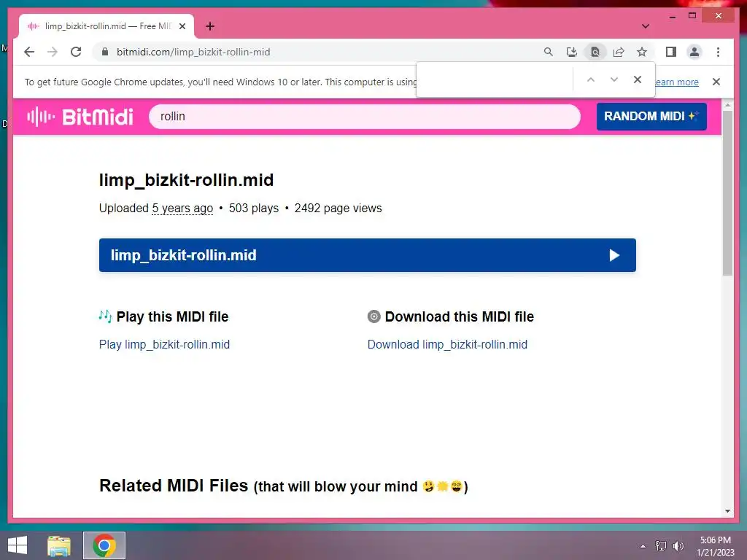Click inside the find-in-page text field
The width and height of the screenshot is (747, 560).
tap(495, 79)
